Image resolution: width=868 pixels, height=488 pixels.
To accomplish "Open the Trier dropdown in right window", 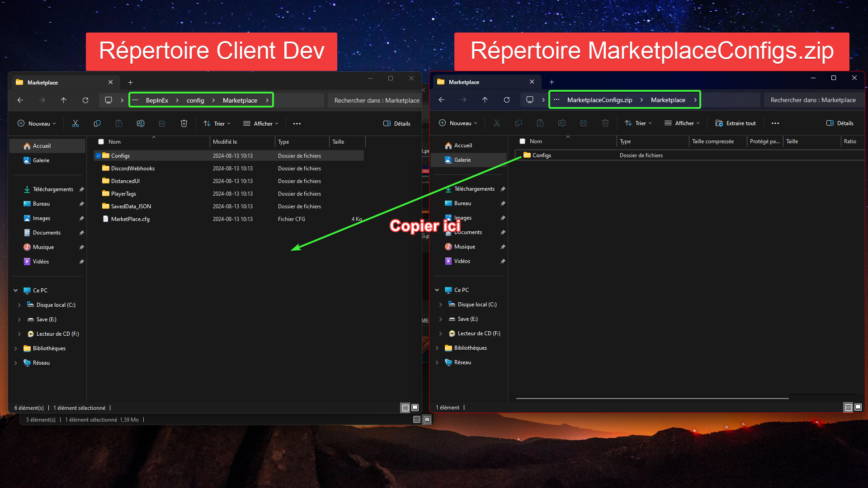I will pos(638,123).
